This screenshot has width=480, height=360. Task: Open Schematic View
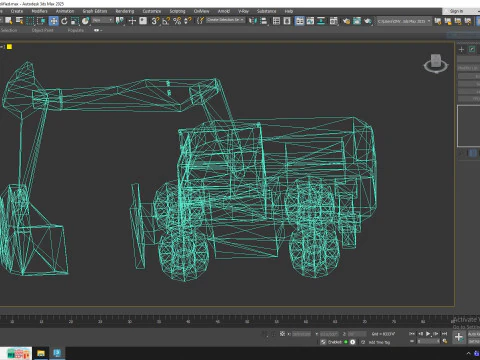point(321,21)
